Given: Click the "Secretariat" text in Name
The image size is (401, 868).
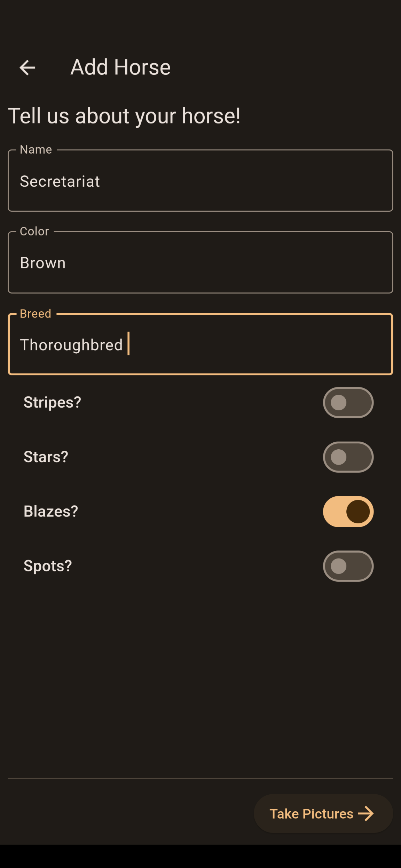Looking at the screenshot, I should click(x=60, y=182).
